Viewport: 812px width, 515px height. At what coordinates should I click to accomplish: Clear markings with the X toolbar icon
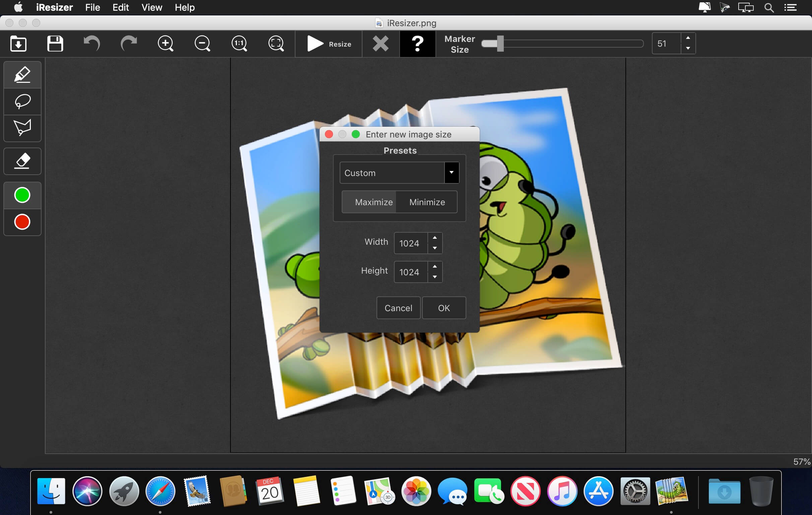(x=381, y=44)
